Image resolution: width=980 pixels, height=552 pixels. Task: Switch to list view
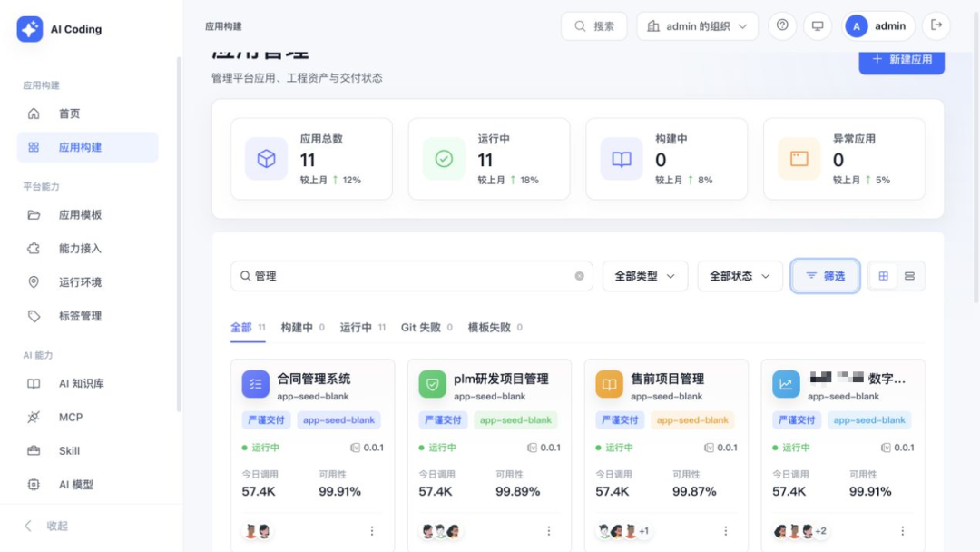[x=909, y=276]
